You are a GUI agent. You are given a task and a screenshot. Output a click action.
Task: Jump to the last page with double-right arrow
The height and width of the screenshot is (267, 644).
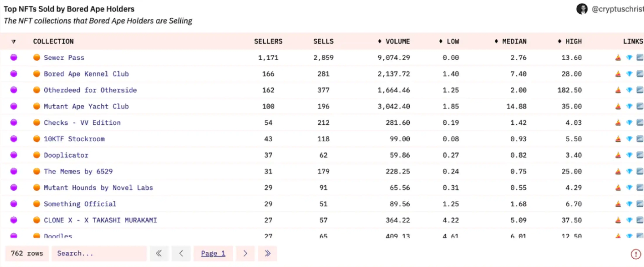click(x=267, y=254)
